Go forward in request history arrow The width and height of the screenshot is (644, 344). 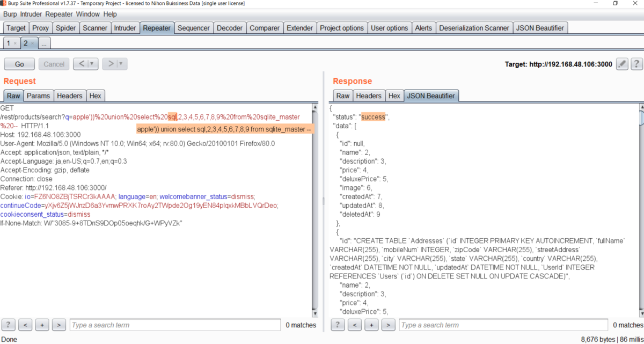point(111,64)
